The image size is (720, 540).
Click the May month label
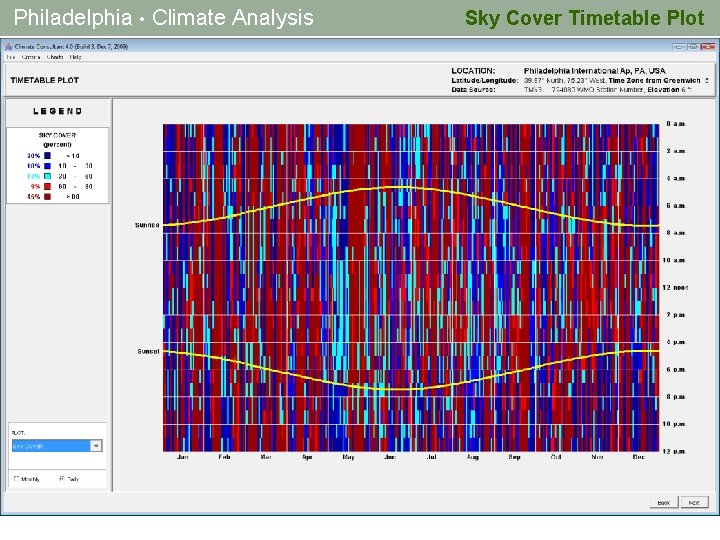click(x=349, y=457)
